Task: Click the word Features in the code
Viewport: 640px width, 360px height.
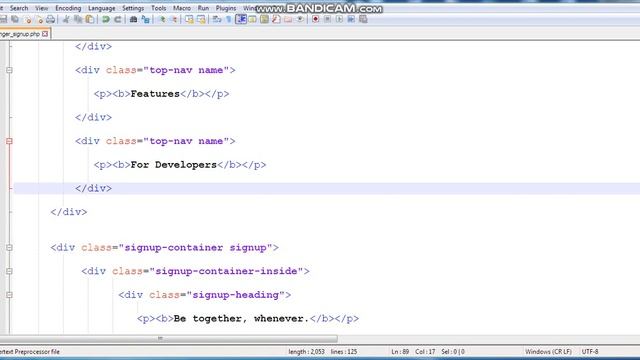Action: click(155, 94)
